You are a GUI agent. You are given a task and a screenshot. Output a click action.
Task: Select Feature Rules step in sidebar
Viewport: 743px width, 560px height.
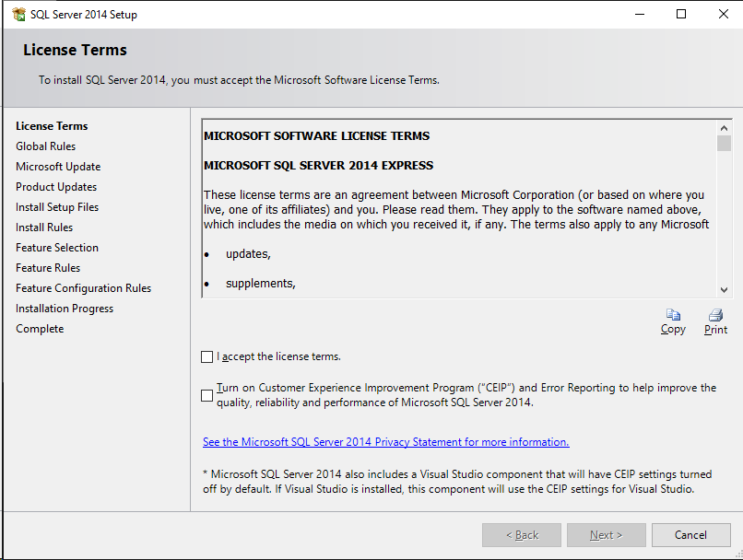click(x=48, y=268)
